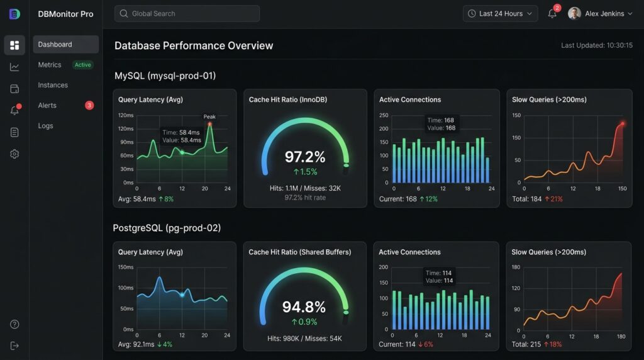This screenshot has width=644, height=360.
Task: Click the PostgreSQL cache hit ratio 94.8% gauge
Action: (304, 298)
